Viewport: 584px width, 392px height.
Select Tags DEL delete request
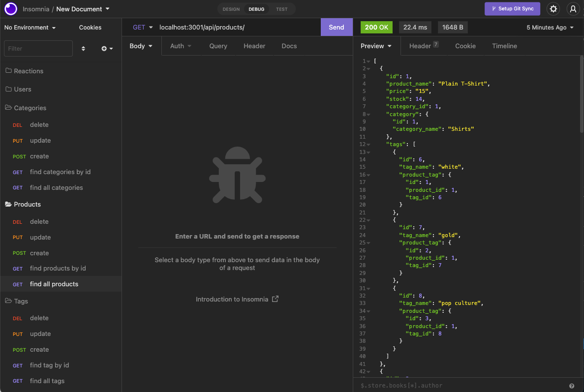click(x=61, y=318)
